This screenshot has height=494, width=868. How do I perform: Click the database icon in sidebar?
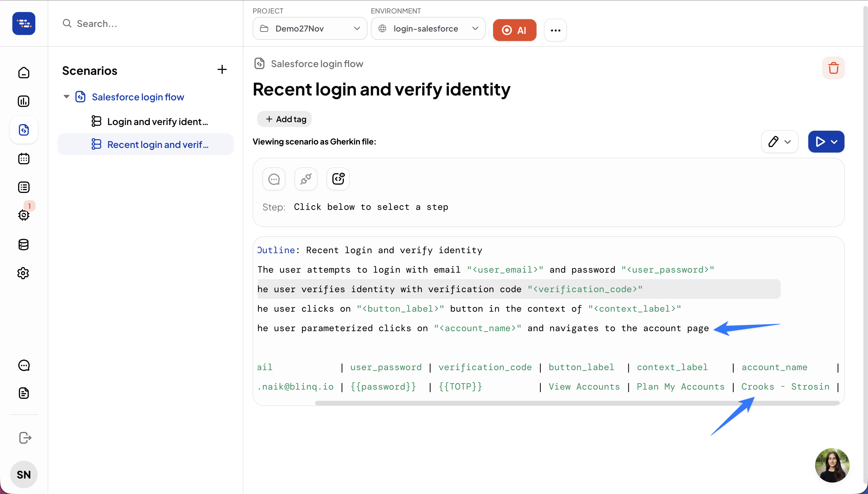click(x=24, y=244)
